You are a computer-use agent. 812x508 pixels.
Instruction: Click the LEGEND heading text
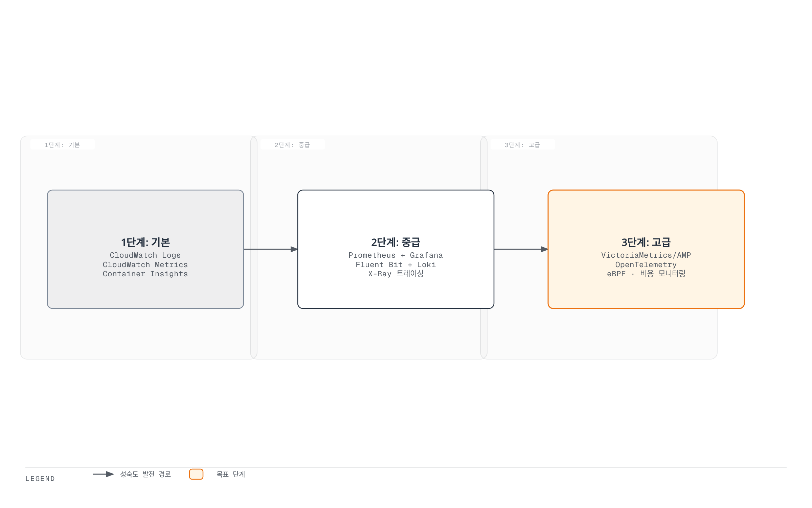click(x=40, y=479)
